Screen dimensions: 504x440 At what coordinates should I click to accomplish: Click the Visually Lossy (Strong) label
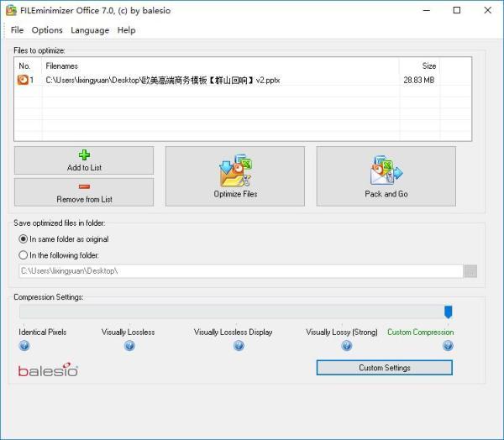pyautogui.click(x=342, y=332)
